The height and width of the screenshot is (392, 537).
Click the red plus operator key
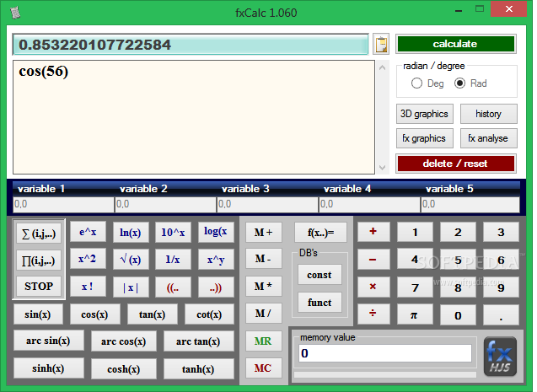click(x=373, y=232)
